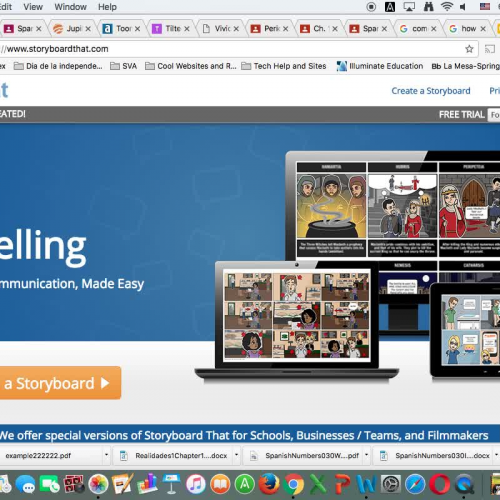Open the Wi-Fi status menu
The height and width of the screenshot is (500, 500).
[447, 7]
